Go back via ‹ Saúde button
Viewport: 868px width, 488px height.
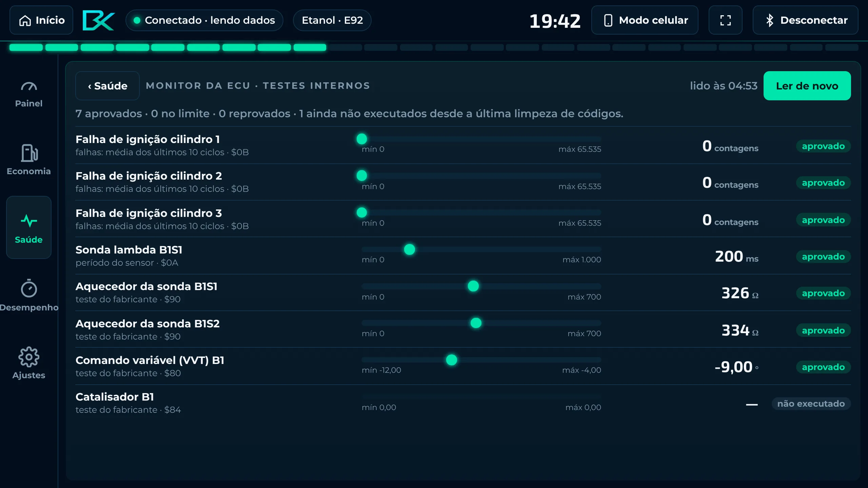click(x=107, y=86)
